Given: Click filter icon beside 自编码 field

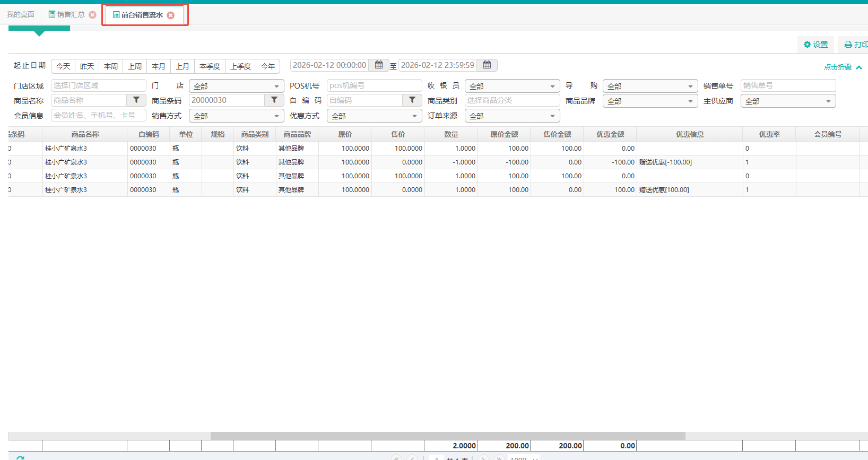Looking at the screenshot, I should [412, 100].
